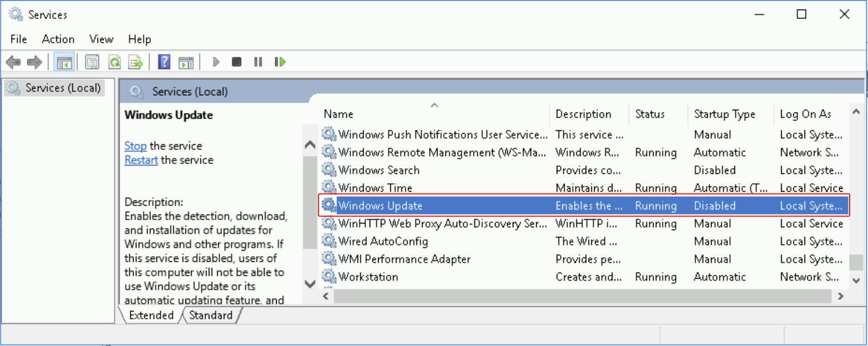Click the Refresh toolbar icon
The height and width of the screenshot is (346, 868).
pos(114,62)
